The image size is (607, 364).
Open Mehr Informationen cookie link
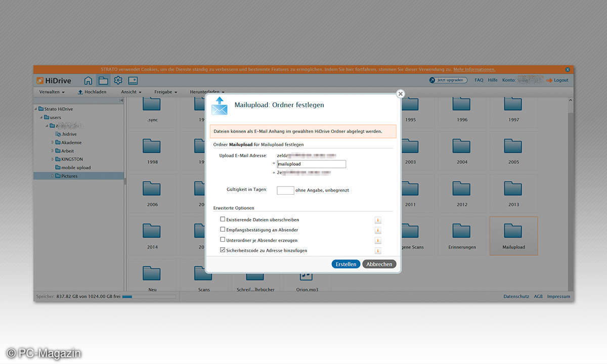click(x=474, y=69)
